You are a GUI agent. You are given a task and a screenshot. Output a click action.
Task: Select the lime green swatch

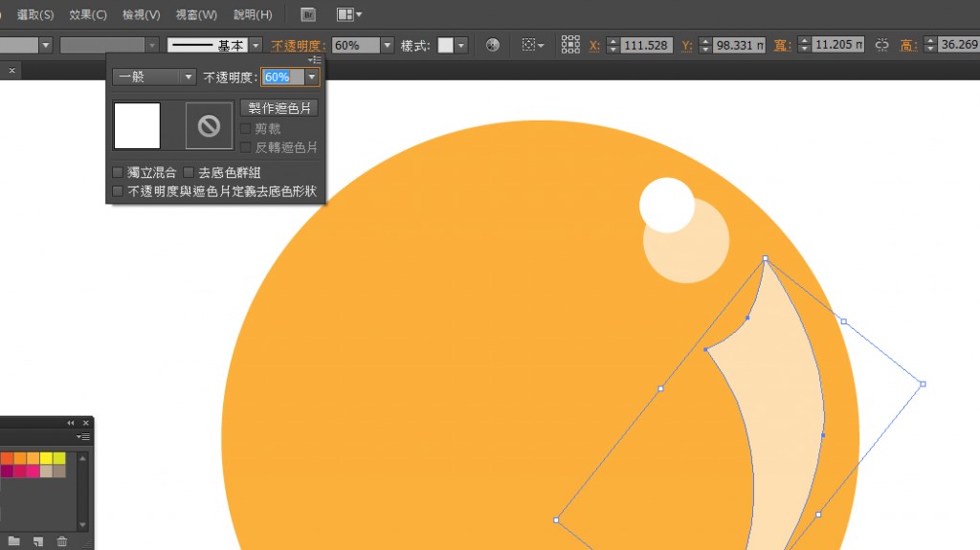[x=59, y=458]
